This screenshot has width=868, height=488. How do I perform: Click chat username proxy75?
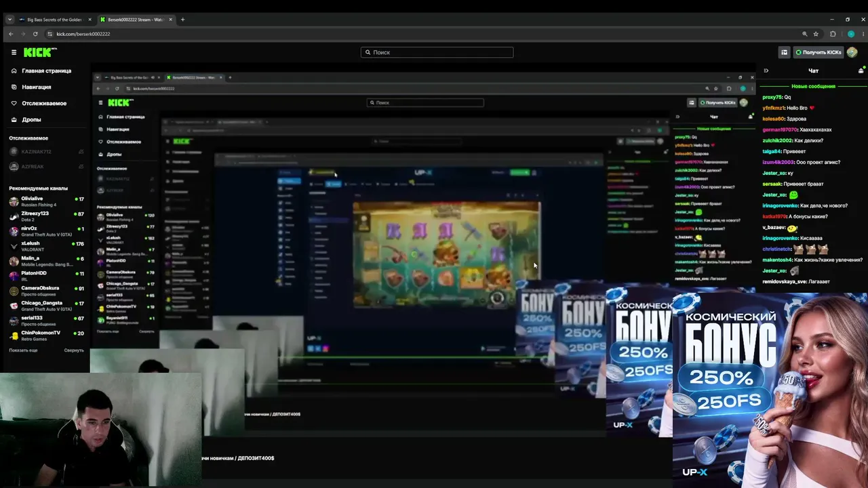pyautogui.click(x=772, y=97)
